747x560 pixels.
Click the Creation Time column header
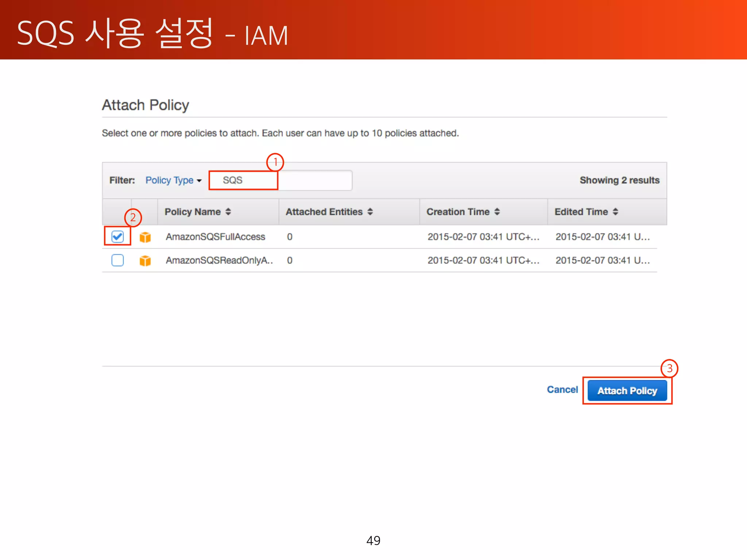click(458, 212)
